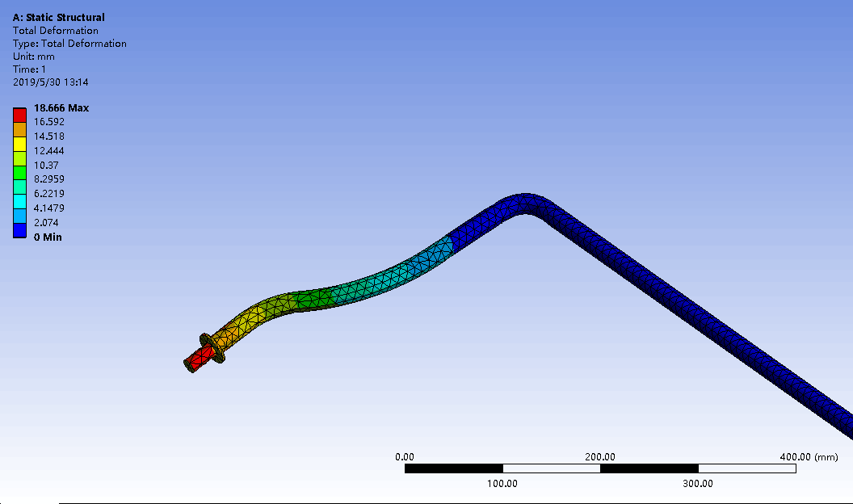The width and height of the screenshot is (853, 504).
Task: Click the dark blue 0 Min legend swatch
Action: point(19,230)
